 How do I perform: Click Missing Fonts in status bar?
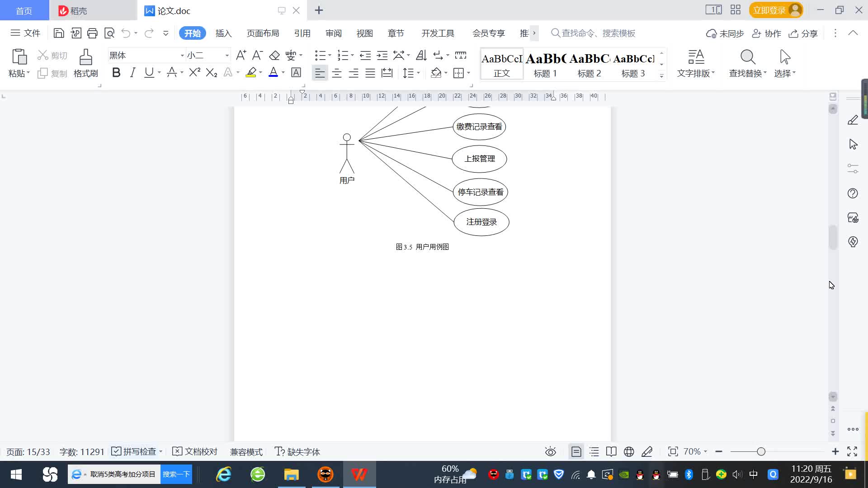pos(297,451)
